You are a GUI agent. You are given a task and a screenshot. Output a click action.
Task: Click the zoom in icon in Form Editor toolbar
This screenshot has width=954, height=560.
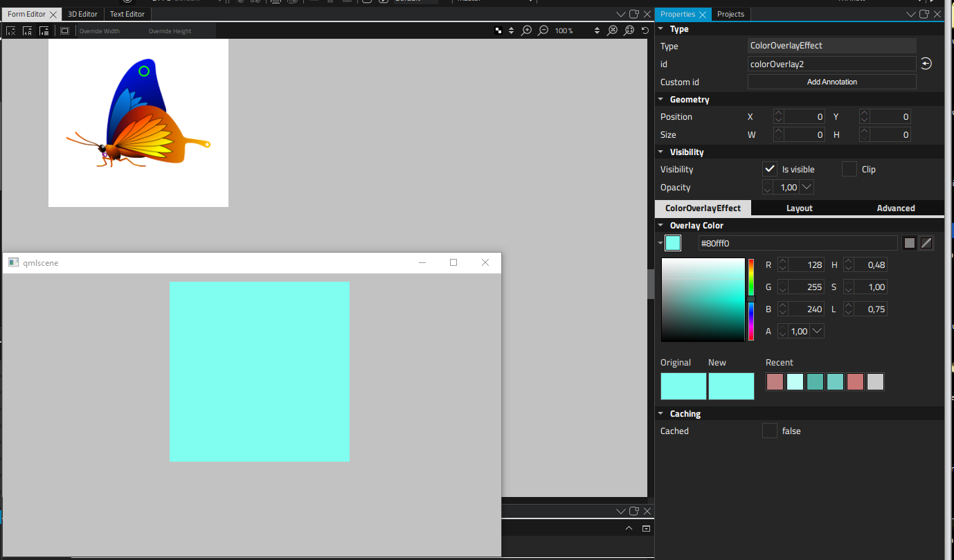click(x=527, y=30)
